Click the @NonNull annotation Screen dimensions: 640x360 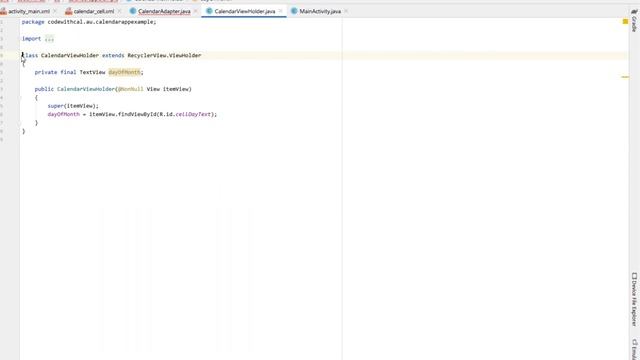(131, 89)
